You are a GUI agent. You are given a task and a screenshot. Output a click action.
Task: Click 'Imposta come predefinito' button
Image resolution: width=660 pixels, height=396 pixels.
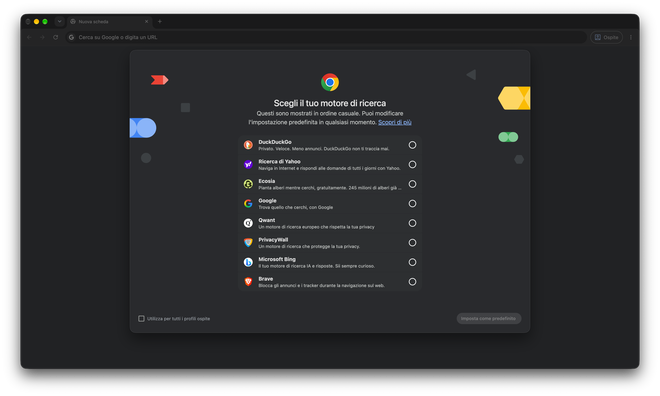coord(489,319)
